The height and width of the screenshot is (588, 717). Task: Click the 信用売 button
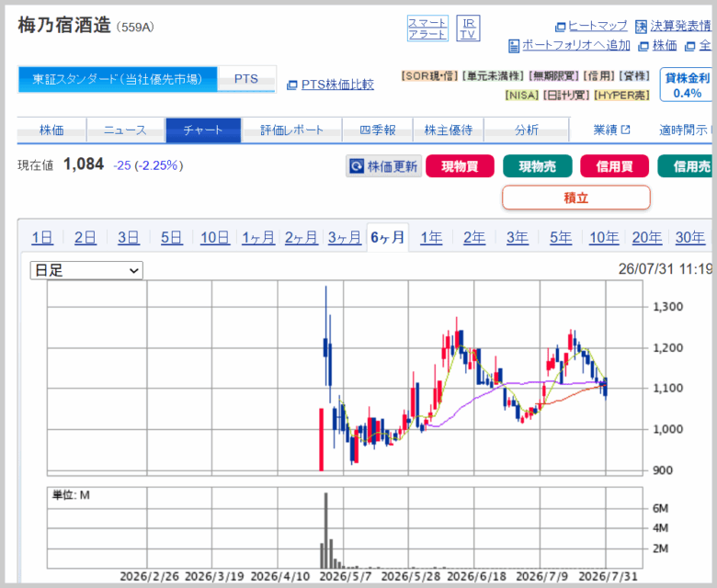[x=686, y=166]
